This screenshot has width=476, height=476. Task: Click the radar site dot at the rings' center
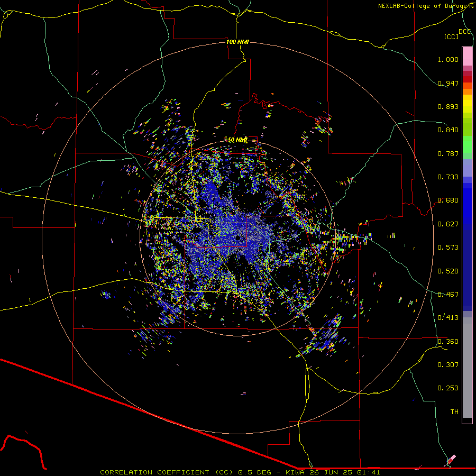pos(237,237)
